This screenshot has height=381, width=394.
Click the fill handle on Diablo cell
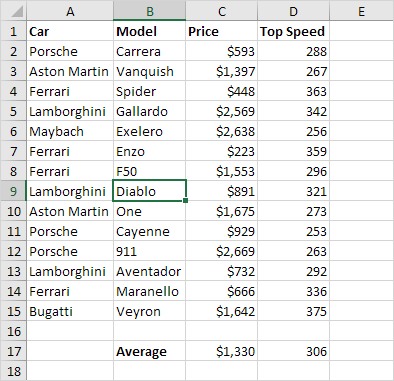tap(185, 200)
